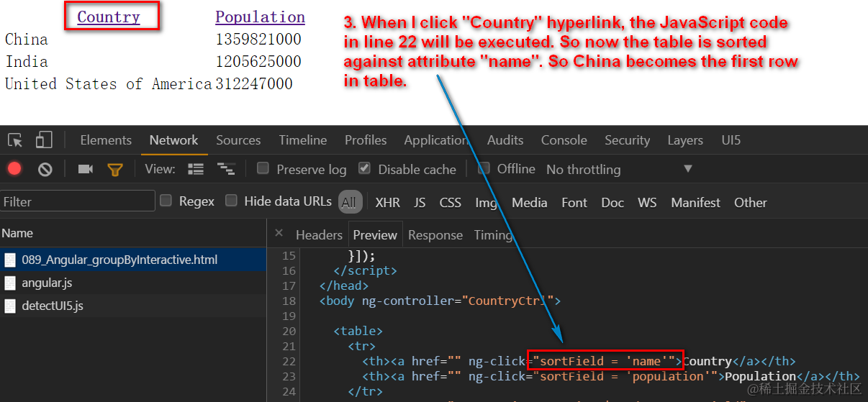Open the UI5 panel tab

pyautogui.click(x=731, y=140)
